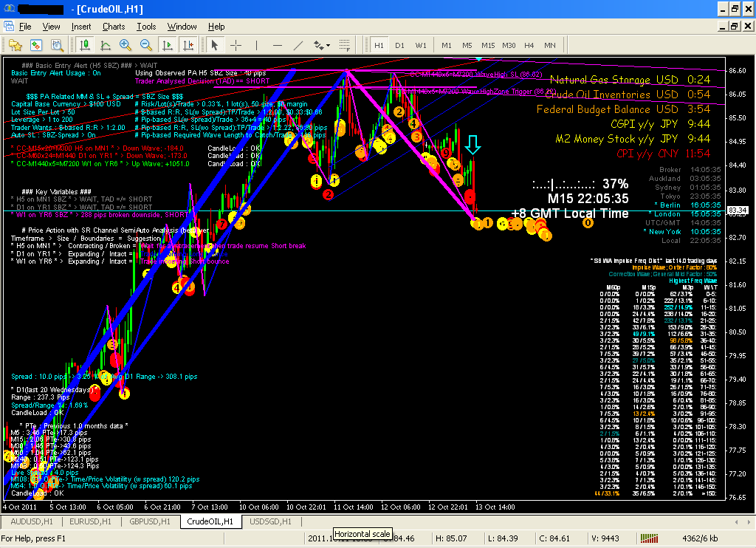The width and height of the screenshot is (756, 548).
Task: Toggle Chart Shift on
Action: pos(188,45)
